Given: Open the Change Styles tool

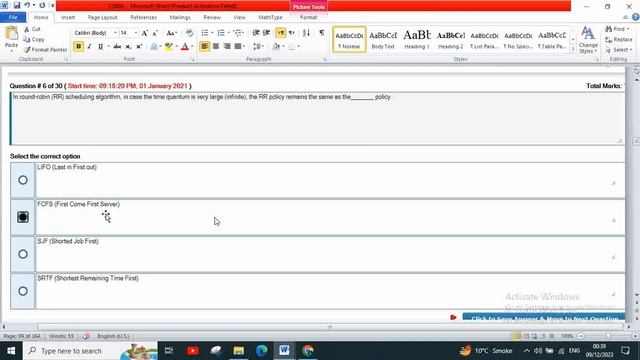Looking at the screenshot, I should (588, 40).
